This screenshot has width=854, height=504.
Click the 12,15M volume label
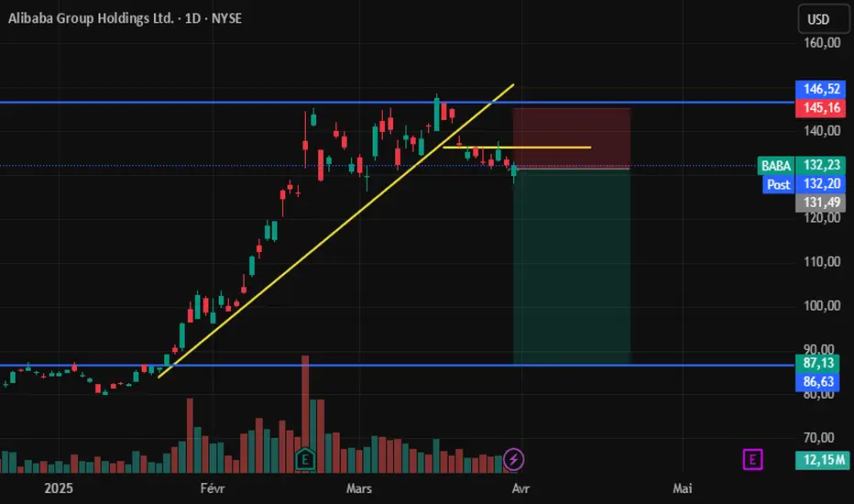tap(823, 460)
